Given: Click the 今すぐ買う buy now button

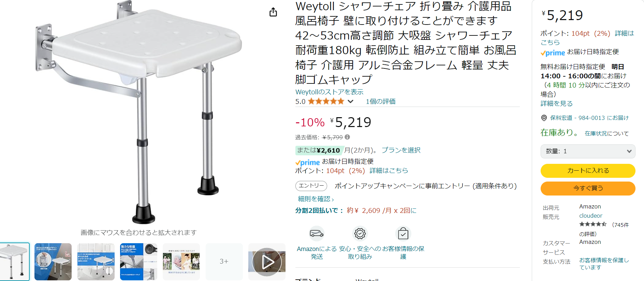Looking at the screenshot, I should click(588, 188).
